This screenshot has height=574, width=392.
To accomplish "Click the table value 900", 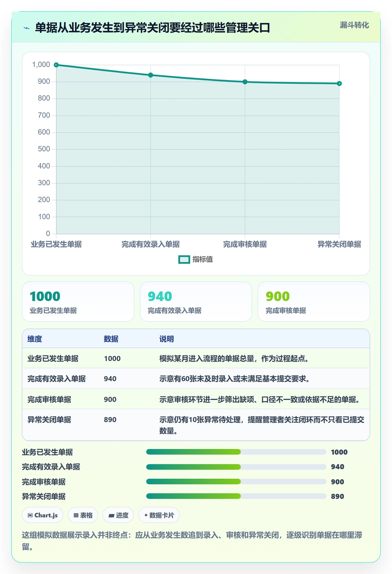I will [x=110, y=399].
